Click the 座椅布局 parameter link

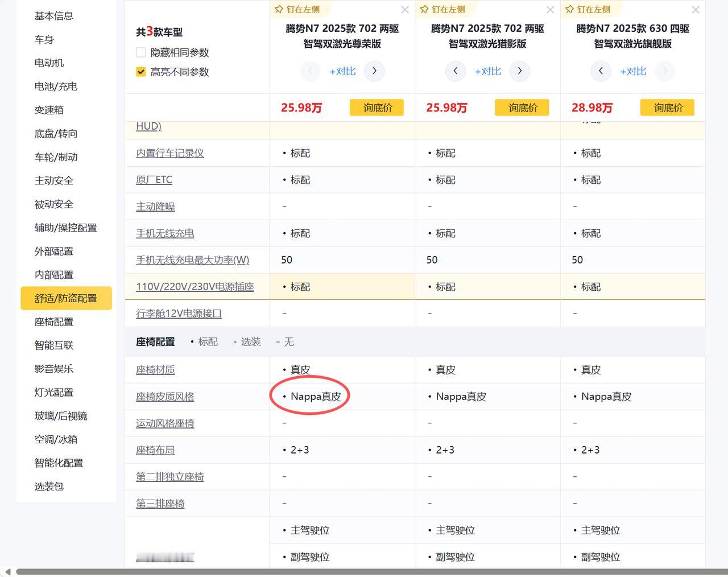pos(155,450)
